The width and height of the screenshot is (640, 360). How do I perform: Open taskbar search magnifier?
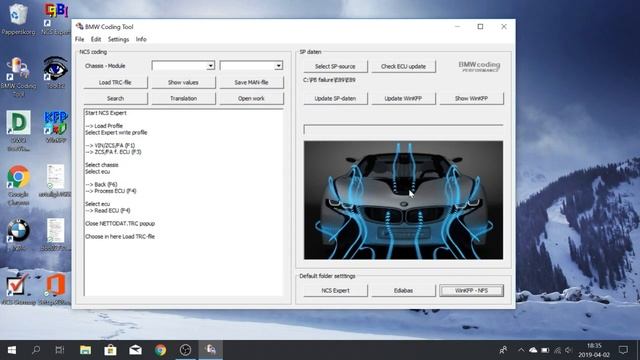point(36,350)
